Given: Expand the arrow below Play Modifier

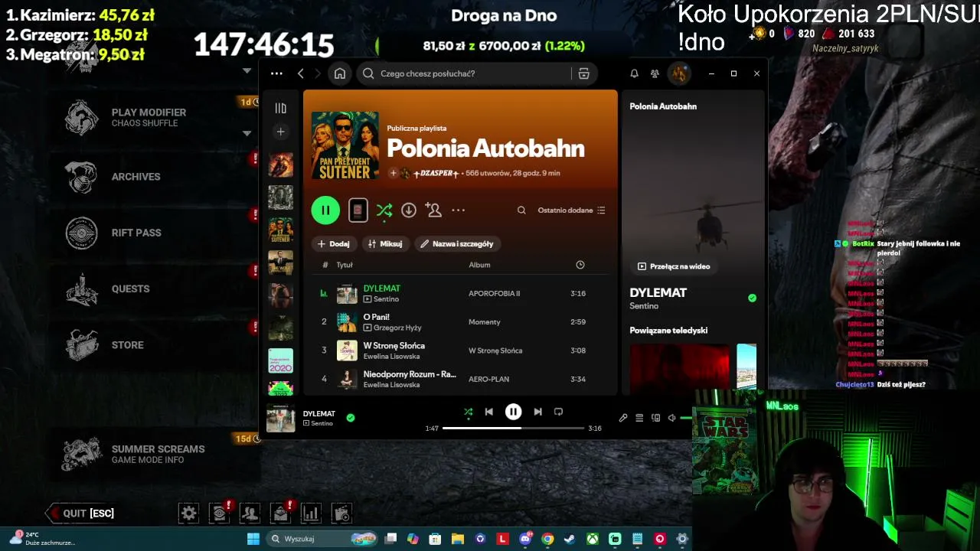Looking at the screenshot, I should (x=247, y=133).
